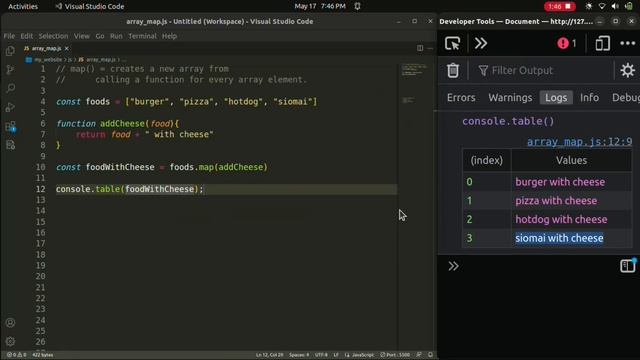The width and height of the screenshot is (640, 360).
Task: Click the red error count badge in DevTools
Action: point(567,43)
